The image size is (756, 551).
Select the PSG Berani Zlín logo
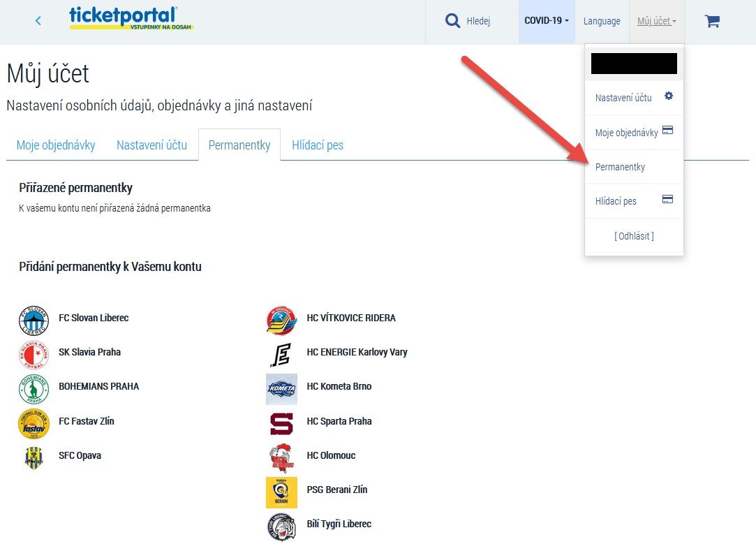(281, 492)
